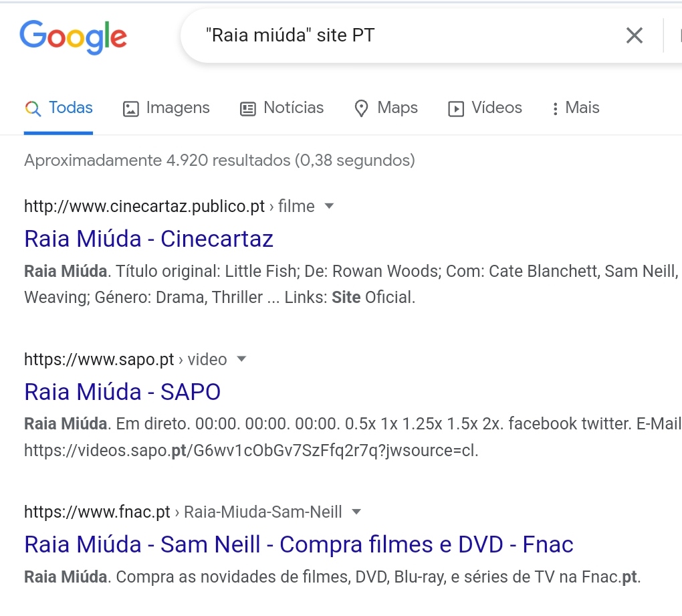Open the Vídeos results tab
Viewport: 682px width, 616px height.
pyautogui.click(x=496, y=108)
